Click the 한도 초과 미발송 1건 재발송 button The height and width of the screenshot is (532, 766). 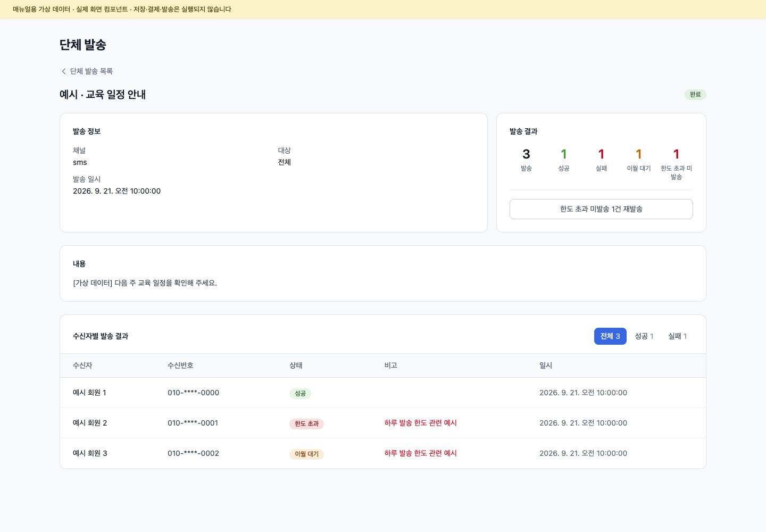click(601, 209)
